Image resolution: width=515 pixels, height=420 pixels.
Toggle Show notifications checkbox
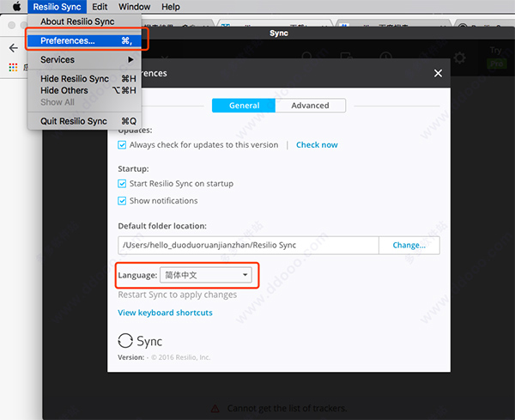[122, 201]
